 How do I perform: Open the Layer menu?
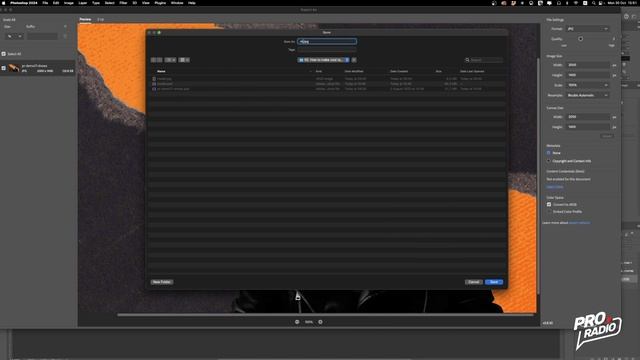coord(82,3)
